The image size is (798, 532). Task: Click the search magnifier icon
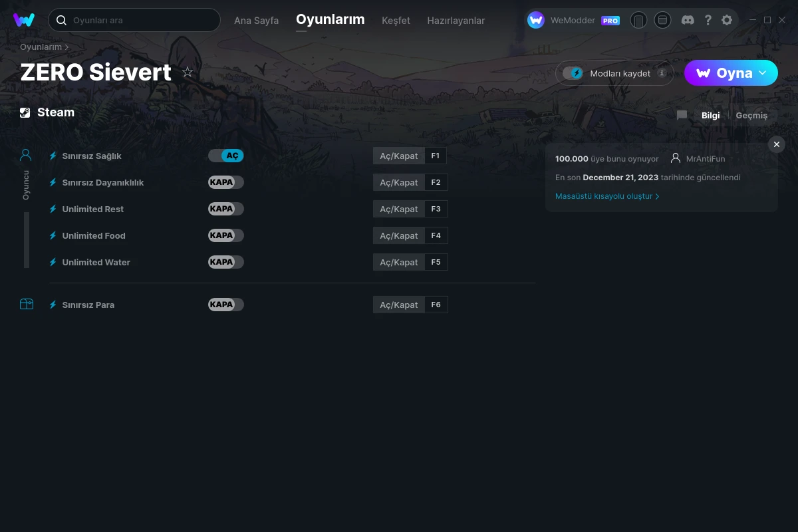61,20
